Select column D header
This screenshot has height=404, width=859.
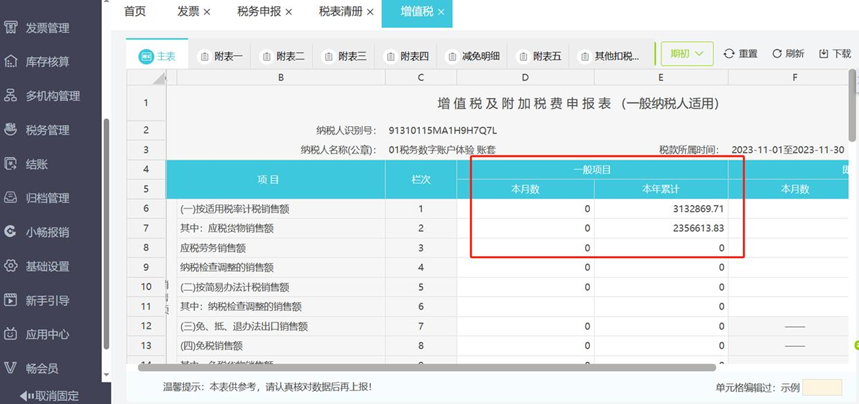[525, 78]
